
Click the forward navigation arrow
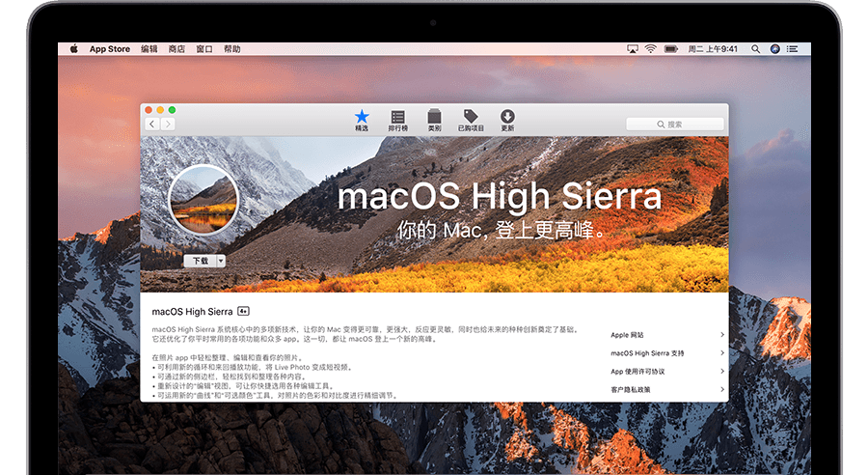pos(169,124)
